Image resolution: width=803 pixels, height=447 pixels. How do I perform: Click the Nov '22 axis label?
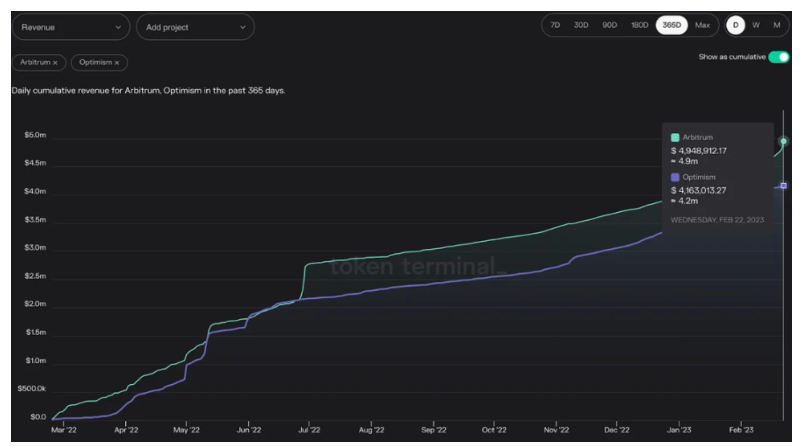tap(556, 430)
